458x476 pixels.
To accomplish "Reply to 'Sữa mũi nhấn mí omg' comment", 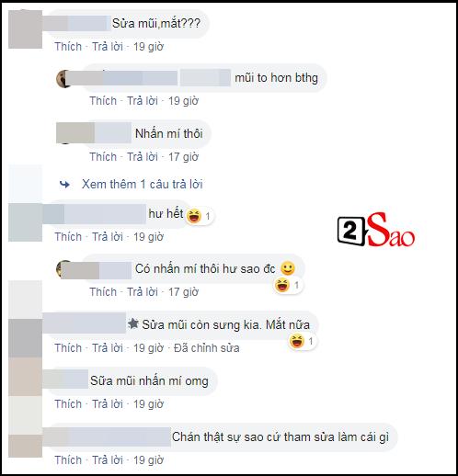I will point(108,404).
